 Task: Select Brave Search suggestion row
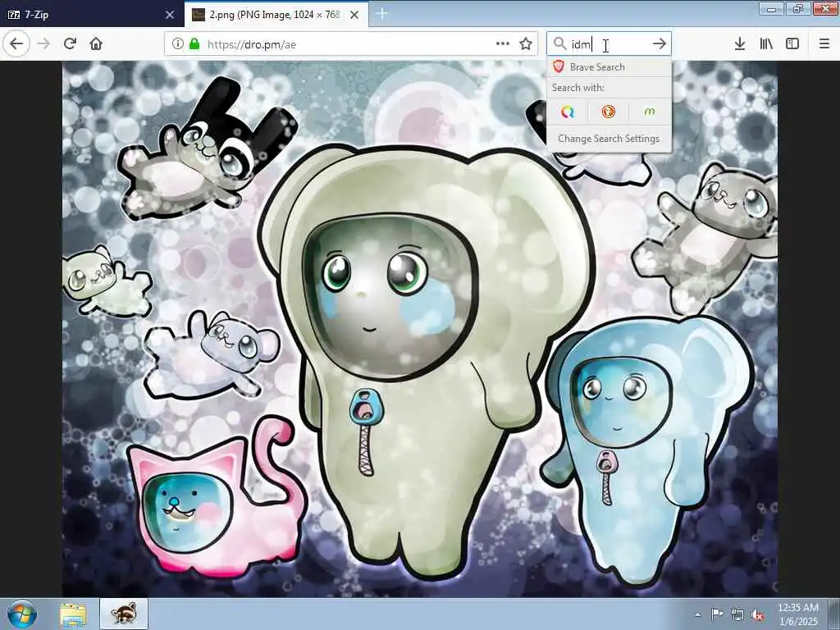pos(609,67)
